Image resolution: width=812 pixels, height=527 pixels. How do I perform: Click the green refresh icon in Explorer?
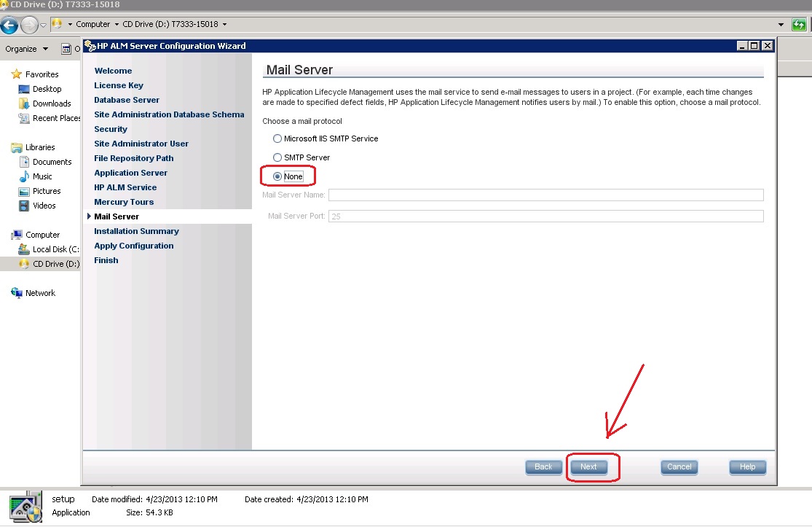click(799, 24)
